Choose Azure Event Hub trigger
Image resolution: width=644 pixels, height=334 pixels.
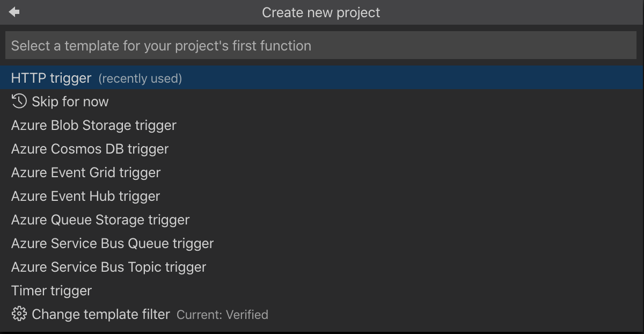point(85,196)
